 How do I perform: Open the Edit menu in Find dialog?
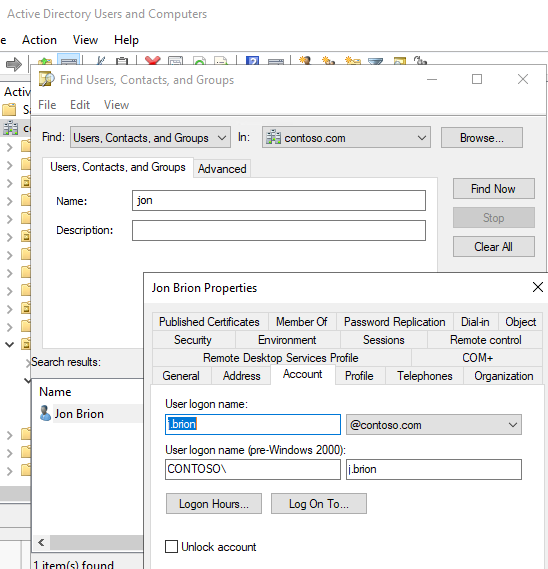pyautogui.click(x=80, y=105)
